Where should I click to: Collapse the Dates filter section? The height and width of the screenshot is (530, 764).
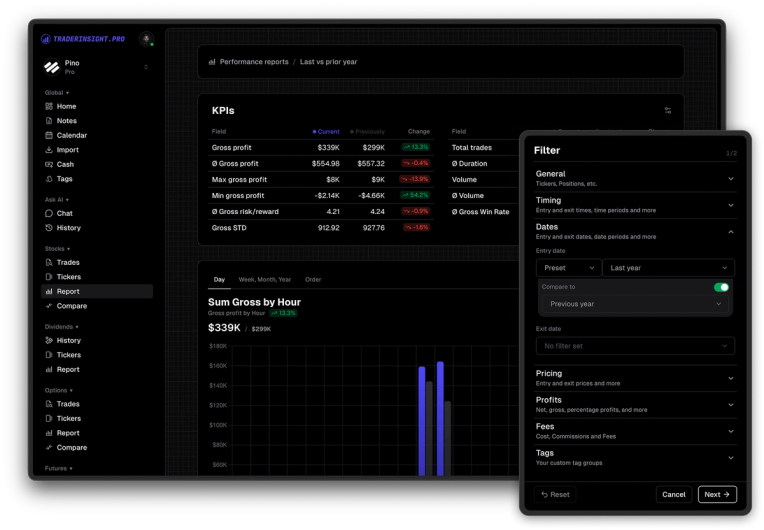(x=635, y=231)
